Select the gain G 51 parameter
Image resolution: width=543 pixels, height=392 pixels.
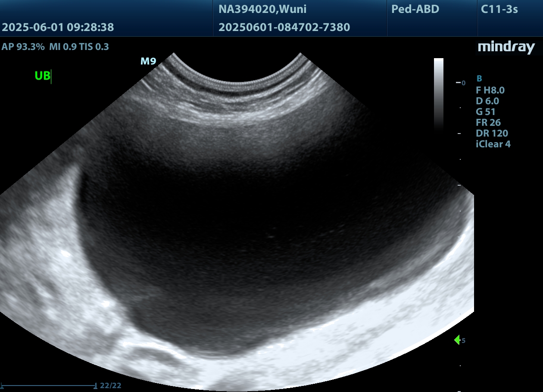pos(485,112)
